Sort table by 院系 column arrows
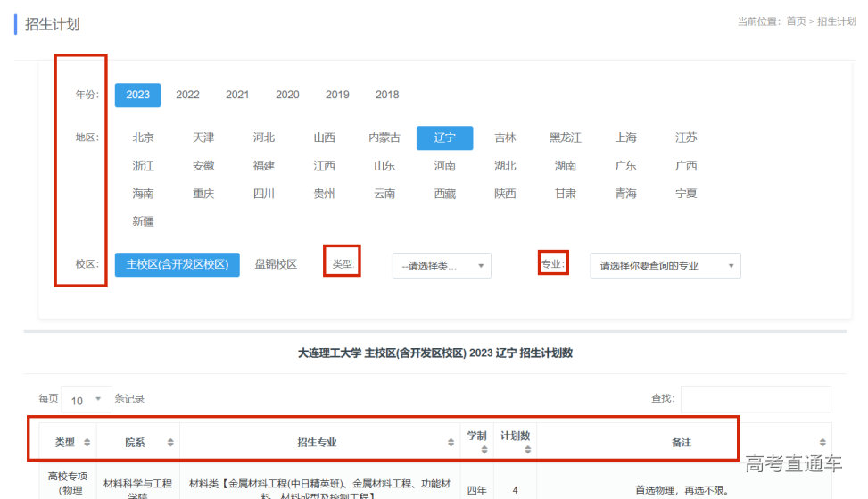Image resolution: width=868 pixels, height=499 pixels. tap(170, 443)
